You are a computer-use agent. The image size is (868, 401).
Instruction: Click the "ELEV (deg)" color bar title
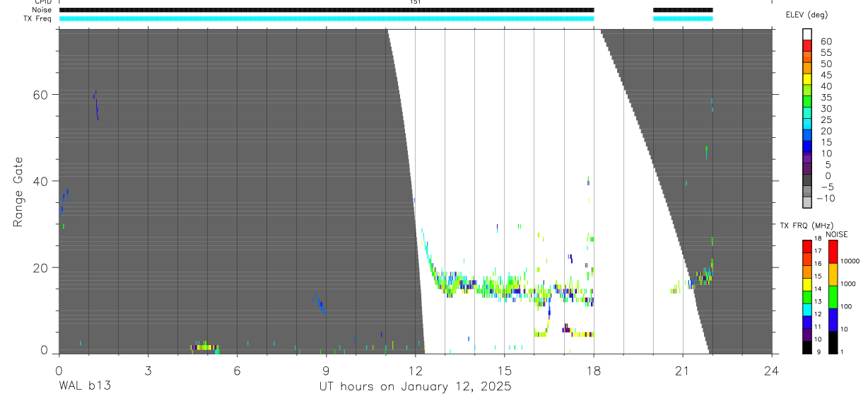click(807, 15)
